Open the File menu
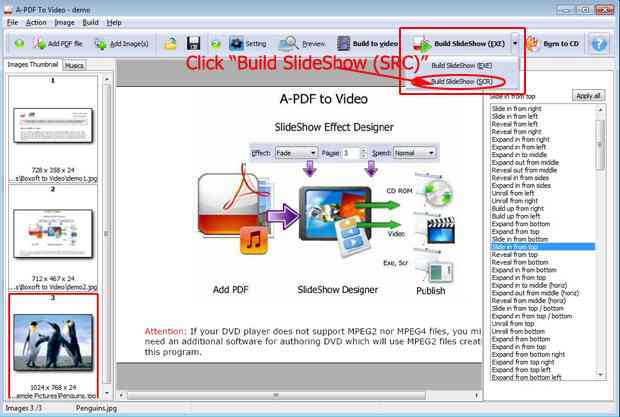The height and width of the screenshot is (417, 620). coord(12,23)
